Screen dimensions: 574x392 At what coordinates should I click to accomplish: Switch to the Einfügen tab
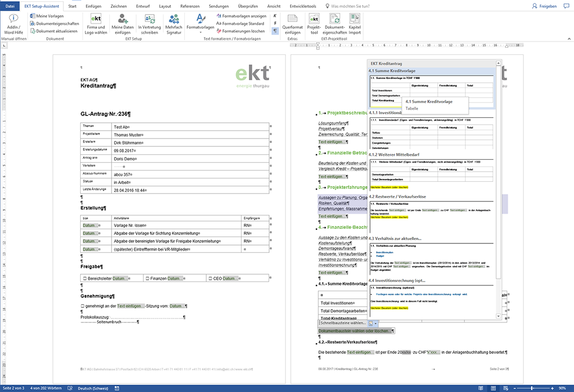(x=94, y=6)
